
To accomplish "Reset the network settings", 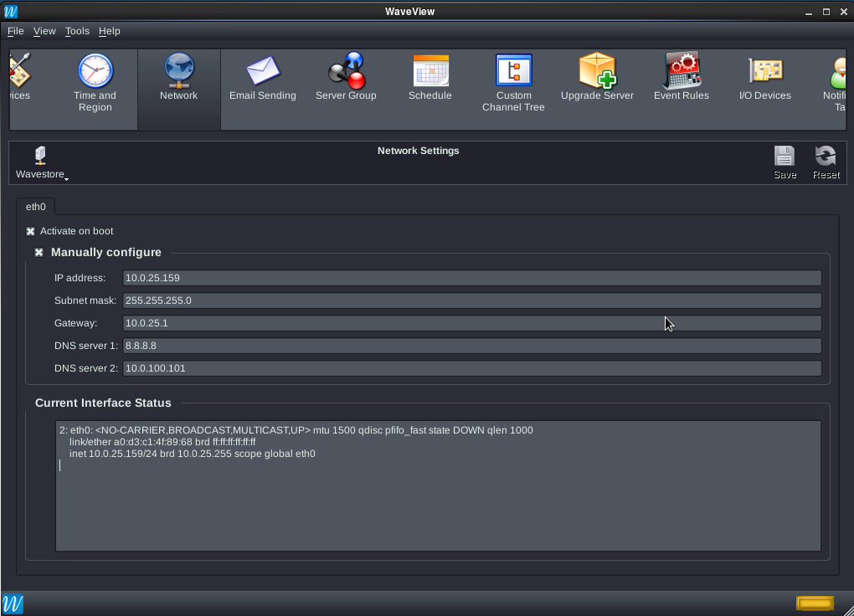I will click(826, 162).
